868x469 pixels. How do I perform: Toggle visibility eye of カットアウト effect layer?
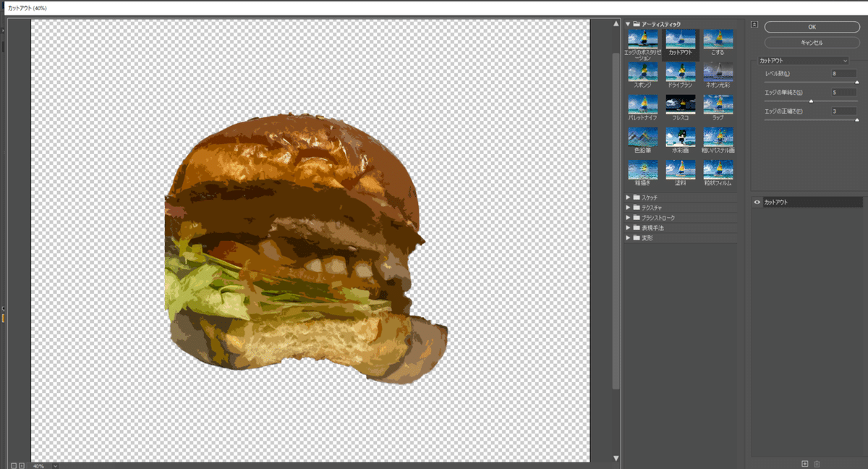coord(757,203)
